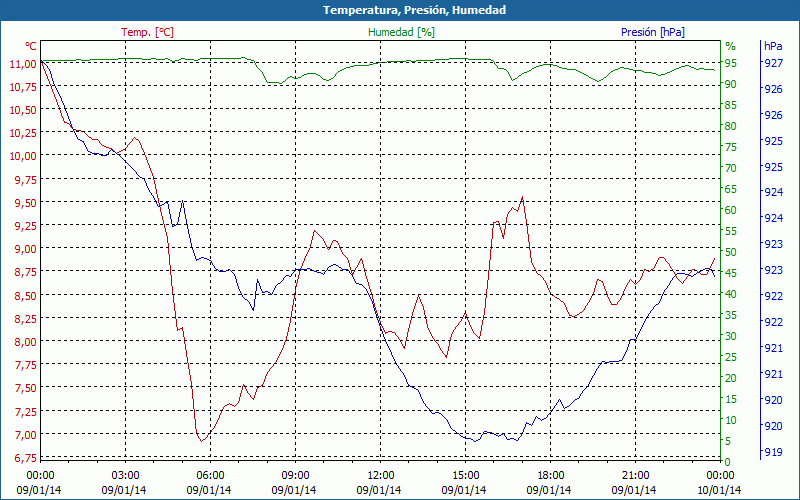Click the '10,25' temperature axis value

23,133
